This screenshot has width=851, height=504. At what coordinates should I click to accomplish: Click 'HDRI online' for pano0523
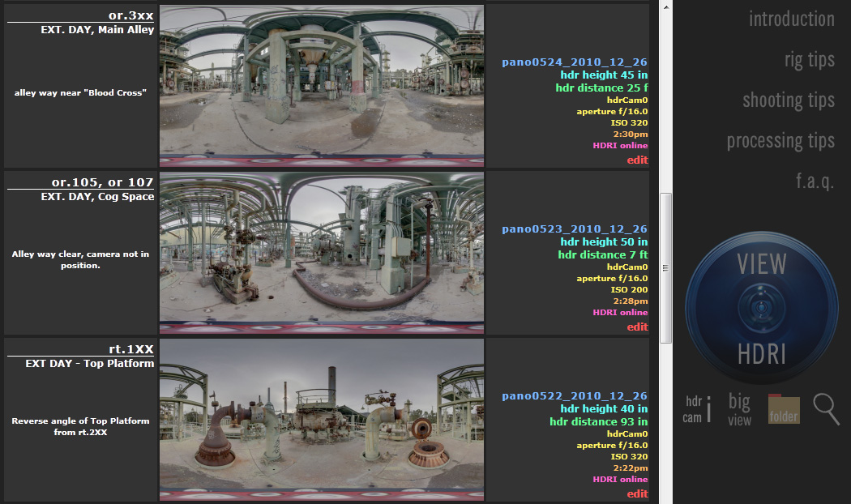tap(620, 313)
